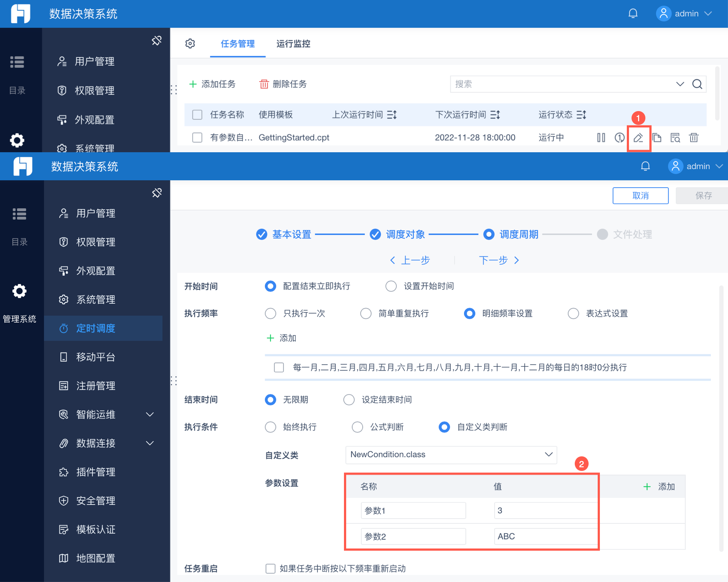Viewport: 728px width, 582px height.
Task: Click the gear icon beside 任务管理 tab
Action: [190, 44]
